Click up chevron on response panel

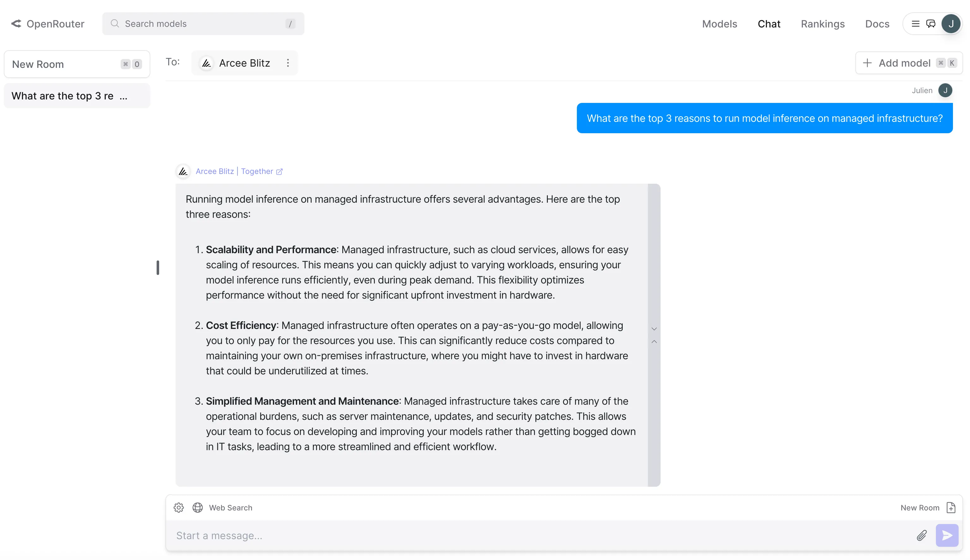pyautogui.click(x=654, y=342)
